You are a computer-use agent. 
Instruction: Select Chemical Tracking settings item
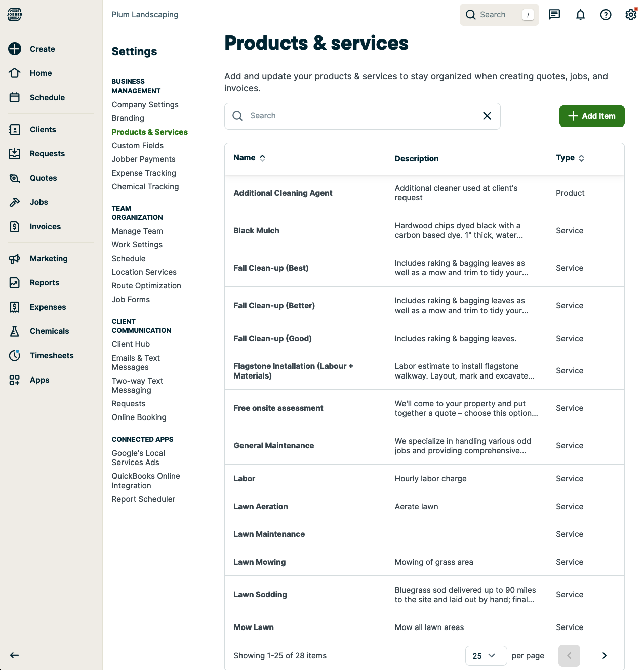(145, 187)
